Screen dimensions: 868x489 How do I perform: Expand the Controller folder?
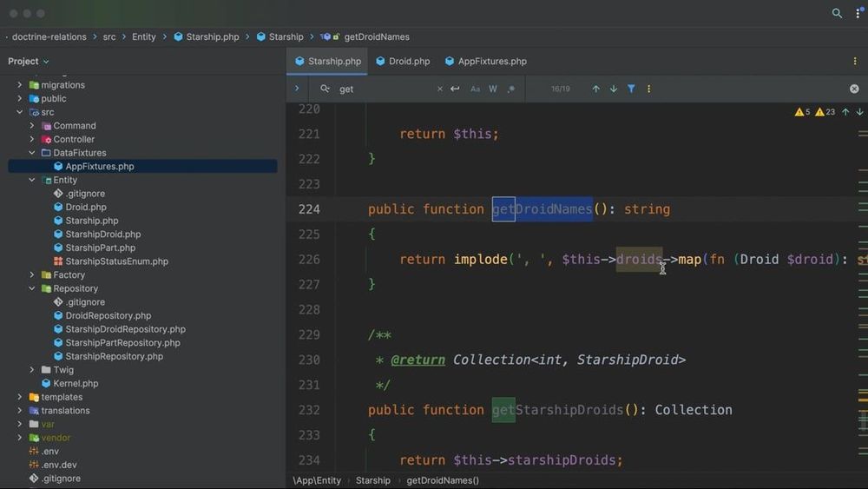click(32, 139)
